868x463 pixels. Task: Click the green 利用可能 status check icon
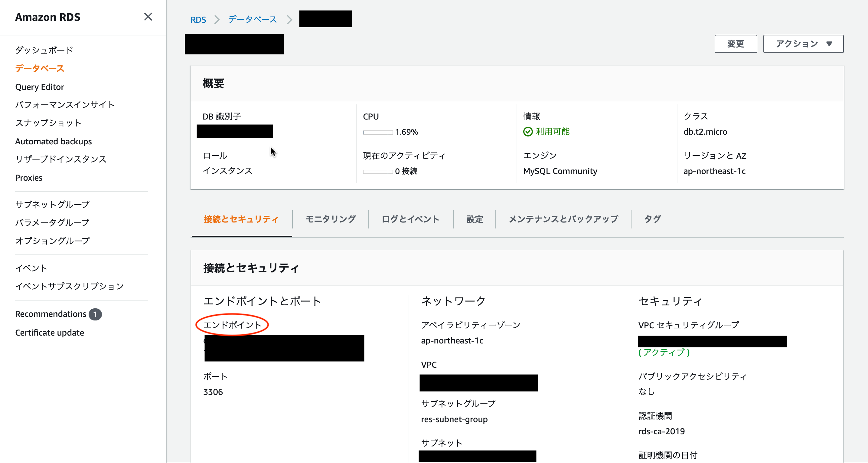(528, 132)
